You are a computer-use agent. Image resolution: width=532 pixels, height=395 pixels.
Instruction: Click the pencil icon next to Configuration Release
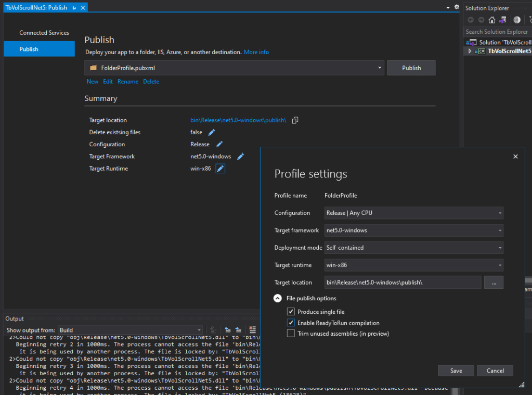219,145
